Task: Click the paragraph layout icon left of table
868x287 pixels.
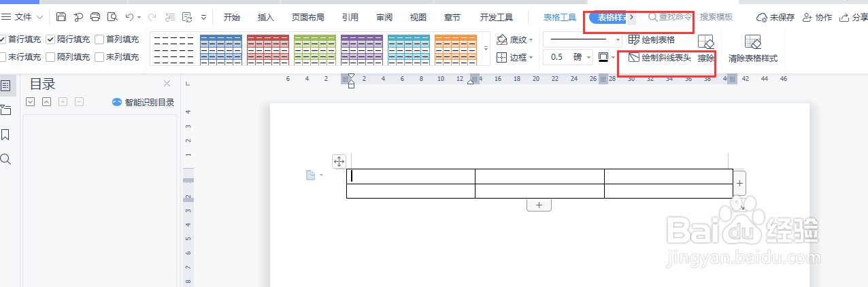Action: point(311,175)
